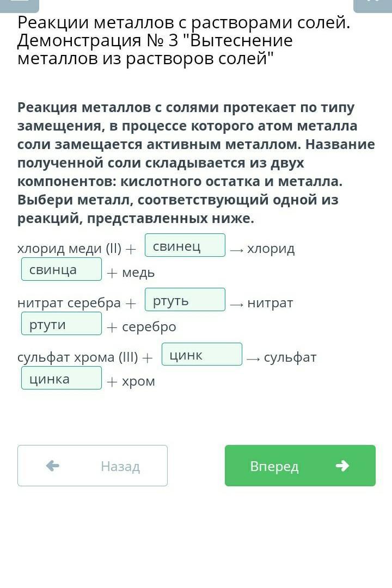
Task: Expand the 'ртути' salt-name selector
Action: pos(62,324)
